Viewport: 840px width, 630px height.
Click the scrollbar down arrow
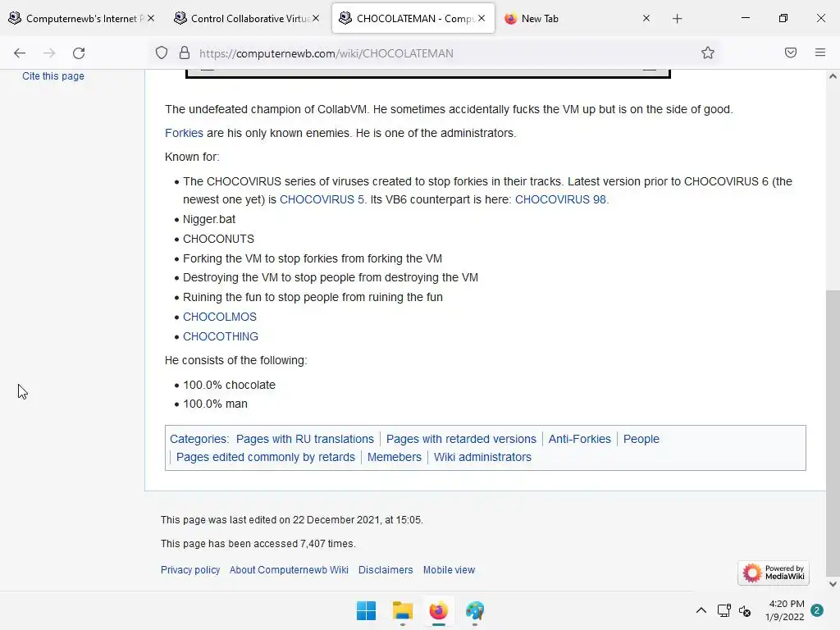click(833, 584)
